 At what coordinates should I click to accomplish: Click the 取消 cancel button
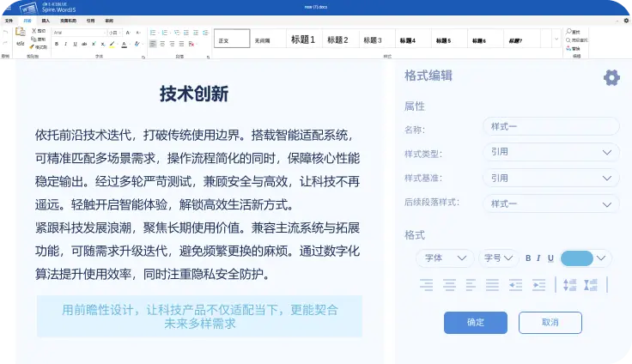click(550, 323)
